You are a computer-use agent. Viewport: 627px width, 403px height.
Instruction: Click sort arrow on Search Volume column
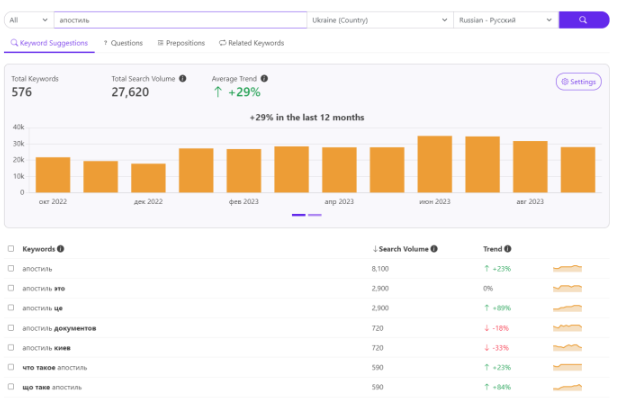[375, 249]
